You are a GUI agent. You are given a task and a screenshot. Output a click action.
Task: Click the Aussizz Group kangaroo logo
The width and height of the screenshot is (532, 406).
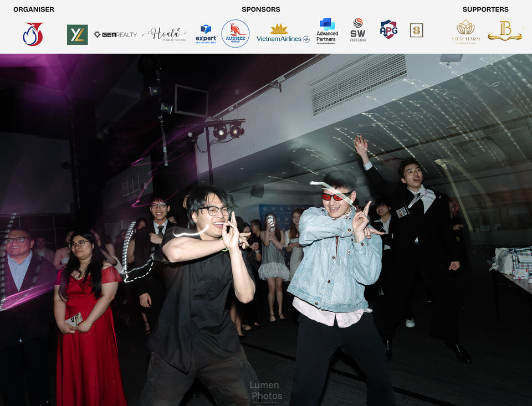pos(236,34)
